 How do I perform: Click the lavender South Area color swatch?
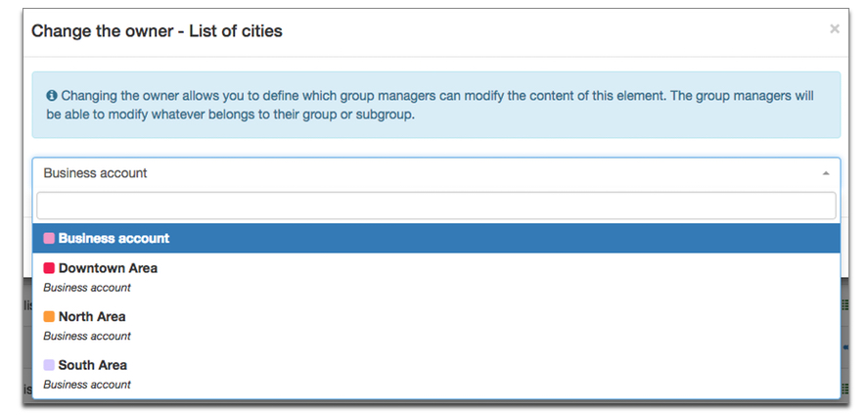tap(49, 365)
